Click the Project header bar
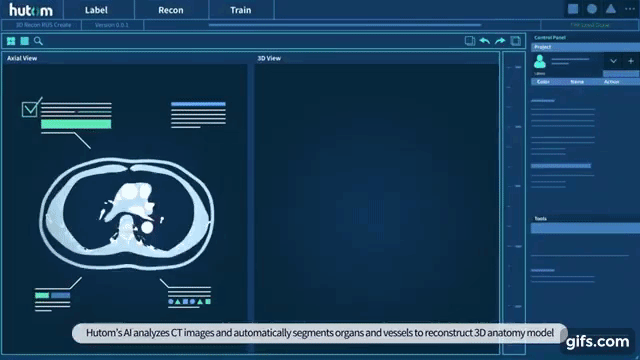This screenshot has height=360, width=640. point(585,47)
